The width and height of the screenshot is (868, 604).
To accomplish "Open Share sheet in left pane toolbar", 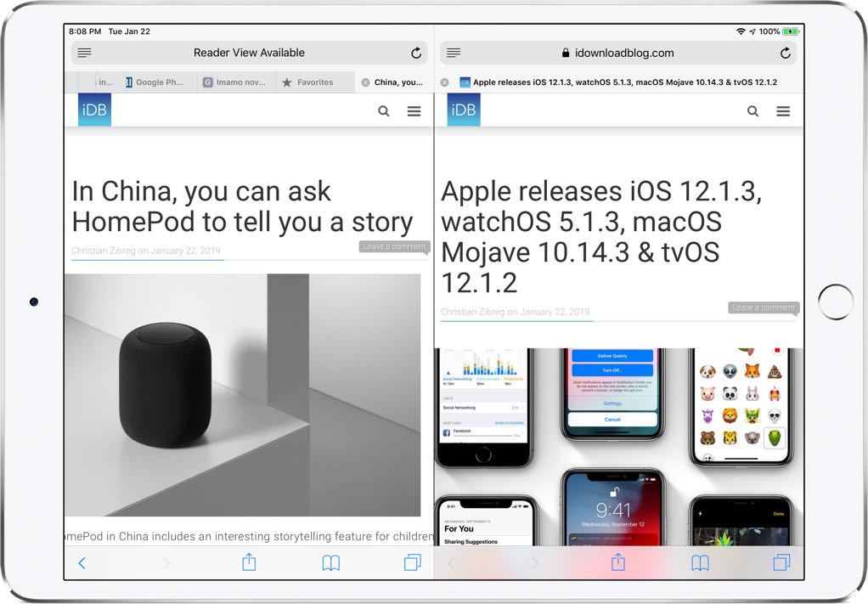I will [x=249, y=562].
